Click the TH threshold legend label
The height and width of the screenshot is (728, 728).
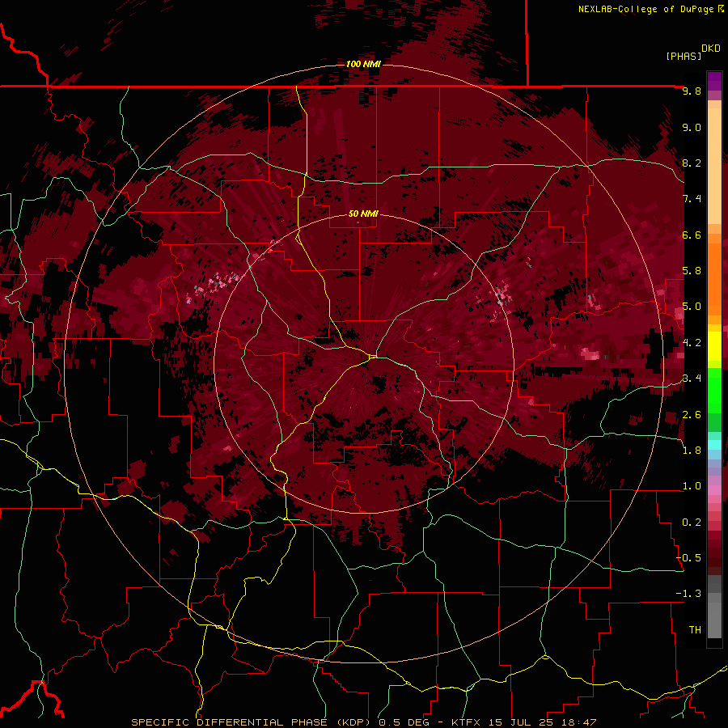(695, 630)
